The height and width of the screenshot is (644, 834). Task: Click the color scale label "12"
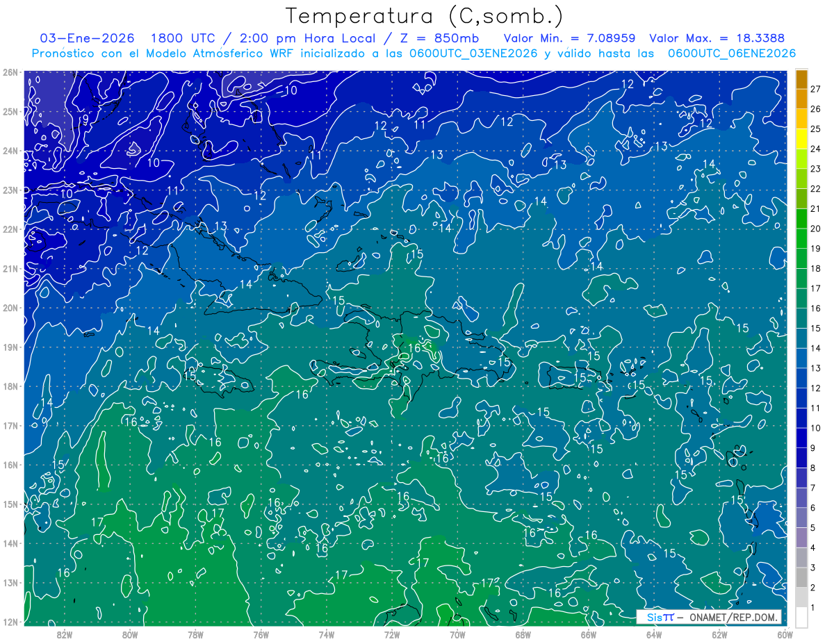pyautogui.click(x=815, y=388)
